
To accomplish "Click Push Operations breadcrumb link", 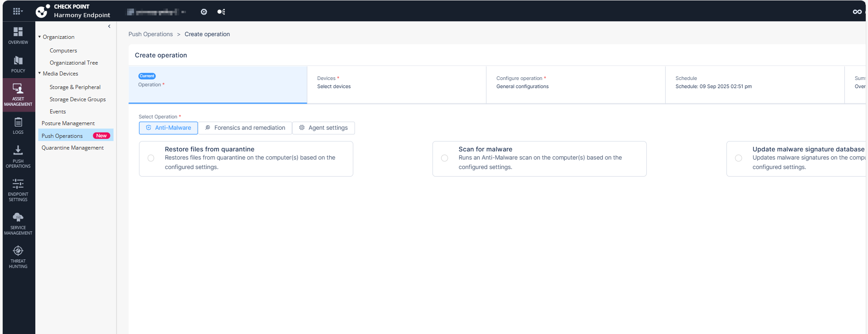I will 150,34.
